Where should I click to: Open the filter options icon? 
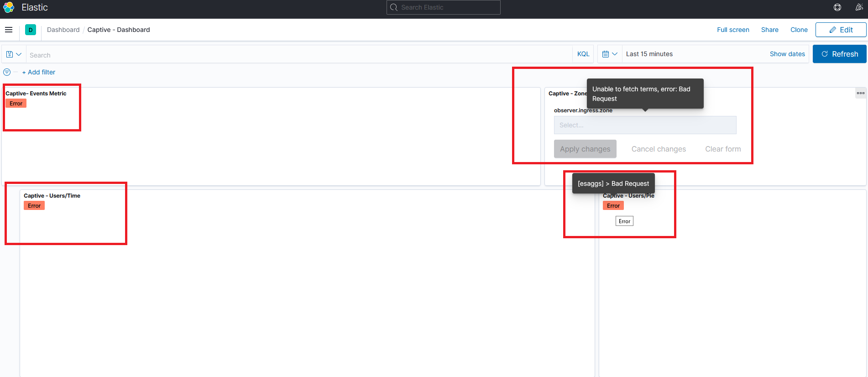point(7,72)
